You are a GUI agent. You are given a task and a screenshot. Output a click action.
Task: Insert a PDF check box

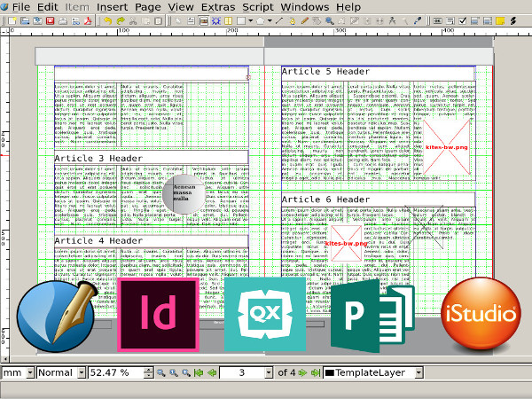click(x=463, y=21)
